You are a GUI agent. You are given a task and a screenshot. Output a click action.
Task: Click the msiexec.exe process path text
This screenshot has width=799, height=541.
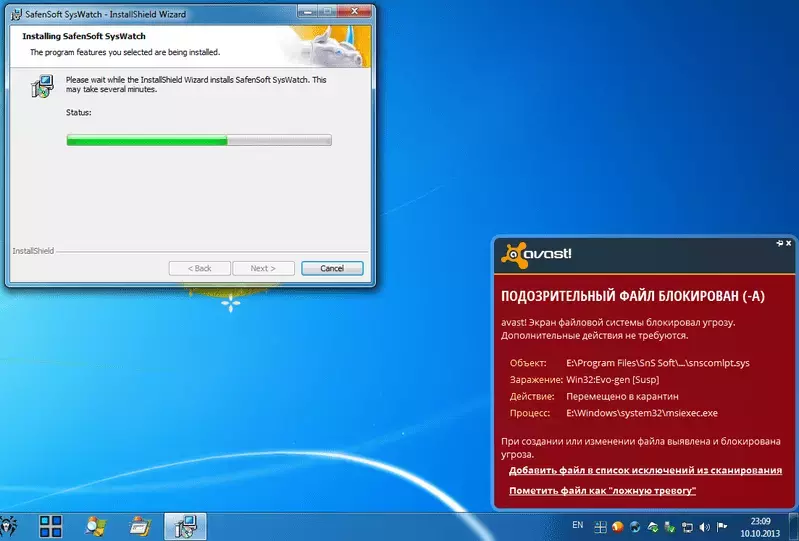(642, 413)
